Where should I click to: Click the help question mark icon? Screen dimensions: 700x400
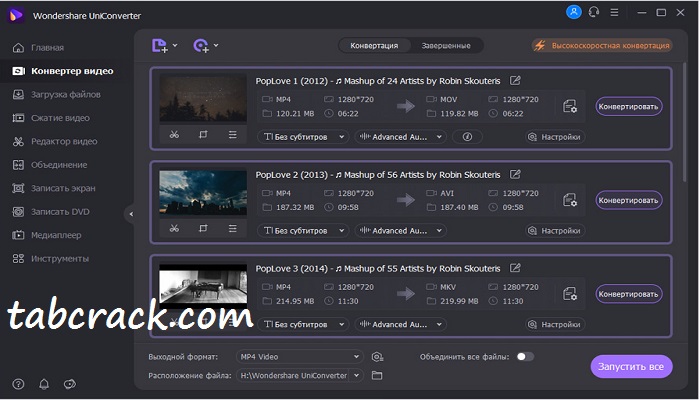18,384
